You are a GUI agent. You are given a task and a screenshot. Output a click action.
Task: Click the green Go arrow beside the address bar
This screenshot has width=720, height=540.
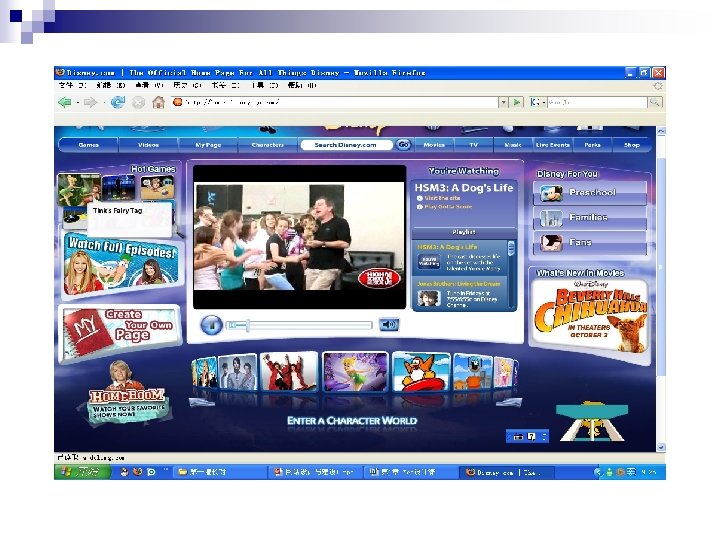(x=517, y=102)
